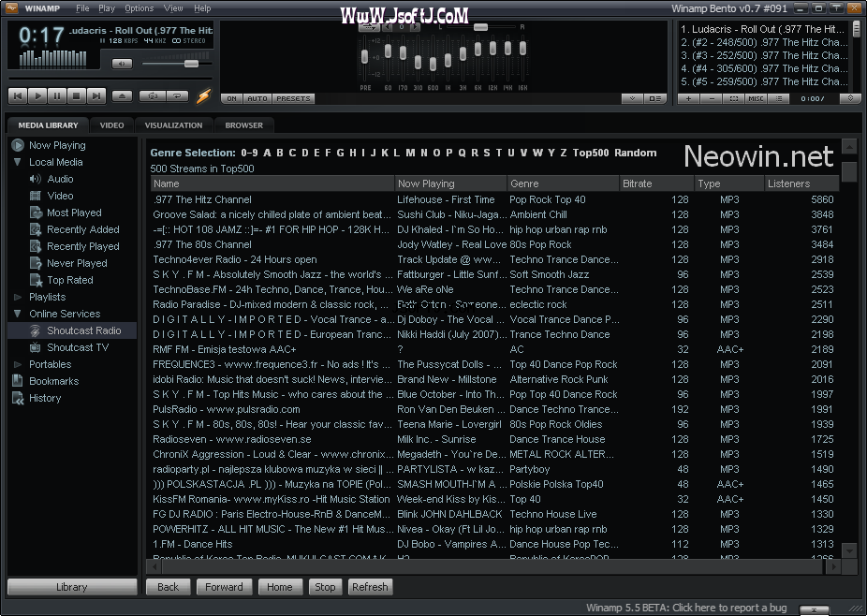
Task: Collapse the Online Services tree node
Action: (x=17, y=314)
